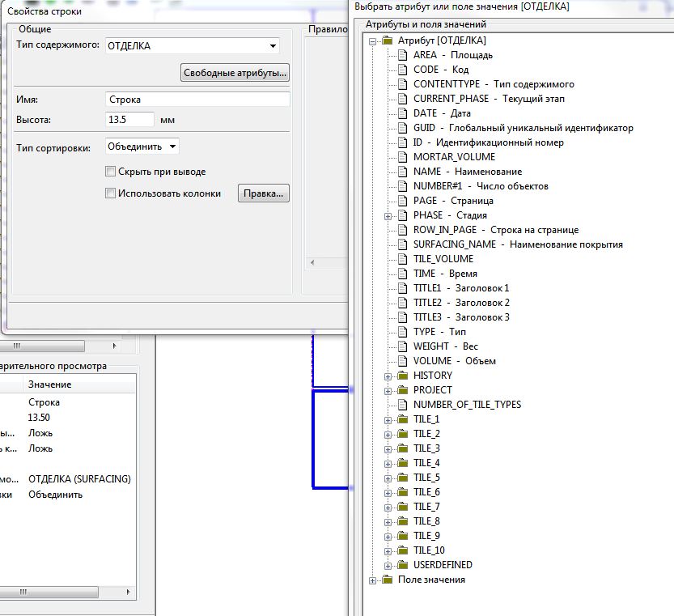
Task: Expand the PROJECT folder node
Action: (388, 392)
